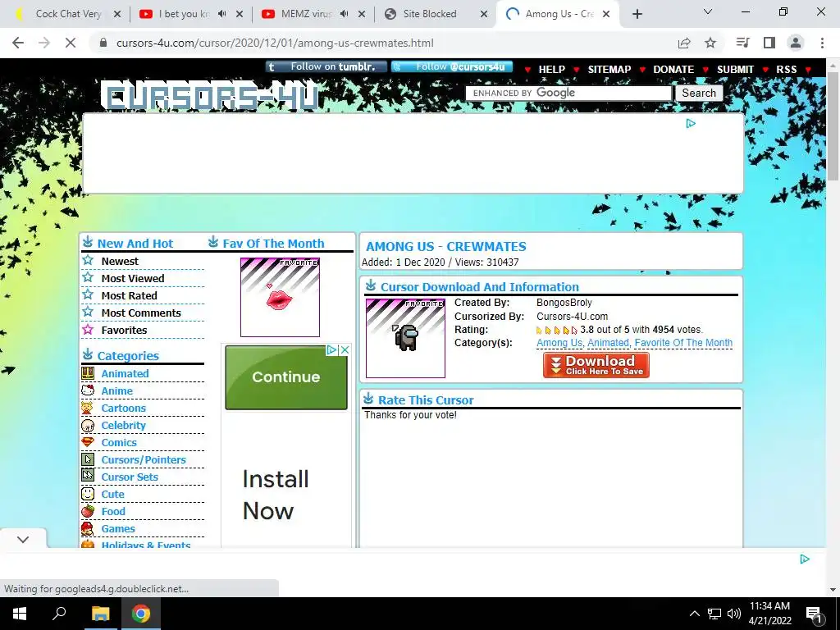Bookmark this page with the star icon
Viewport: 840px width, 630px height.
[x=710, y=43]
